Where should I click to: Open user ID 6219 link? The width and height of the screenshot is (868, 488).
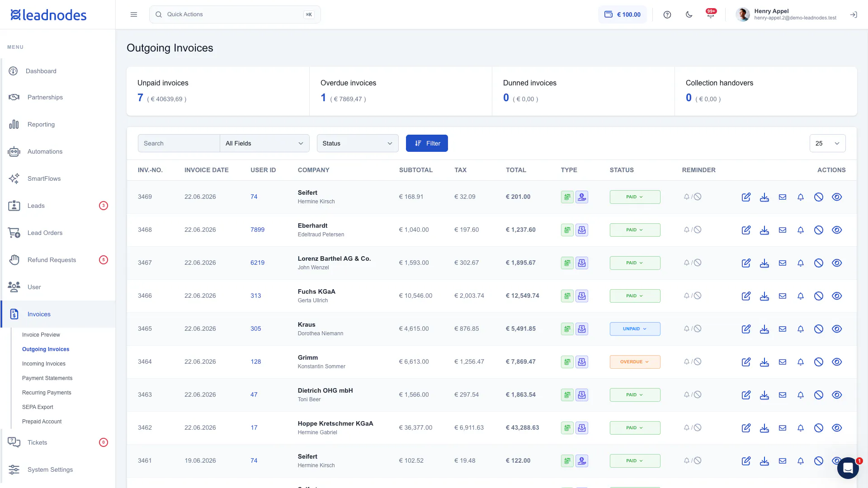[x=257, y=263]
